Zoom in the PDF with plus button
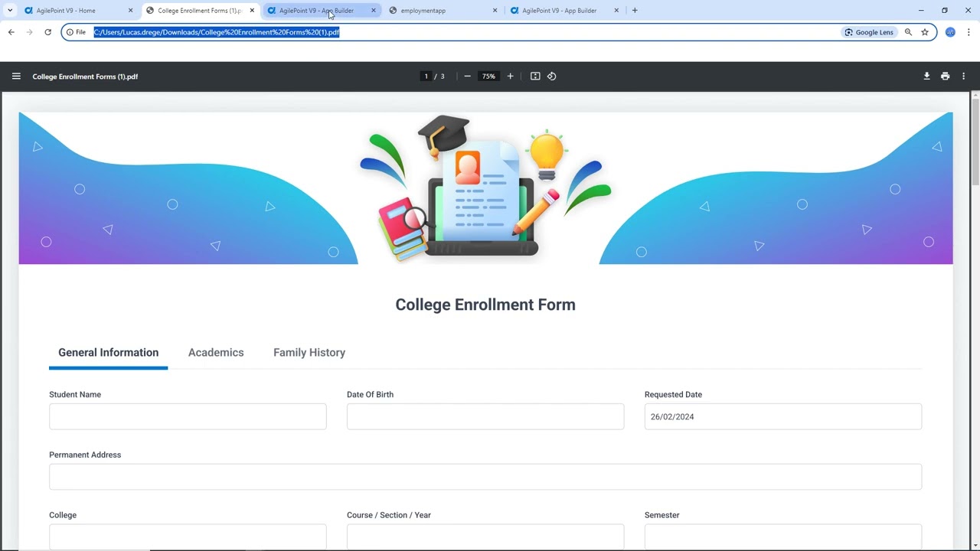This screenshot has height=551, width=980. pyautogui.click(x=510, y=77)
